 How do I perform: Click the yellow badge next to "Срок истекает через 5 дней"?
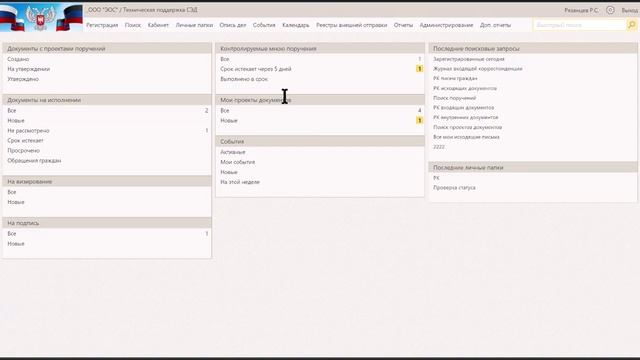[419, 69]
